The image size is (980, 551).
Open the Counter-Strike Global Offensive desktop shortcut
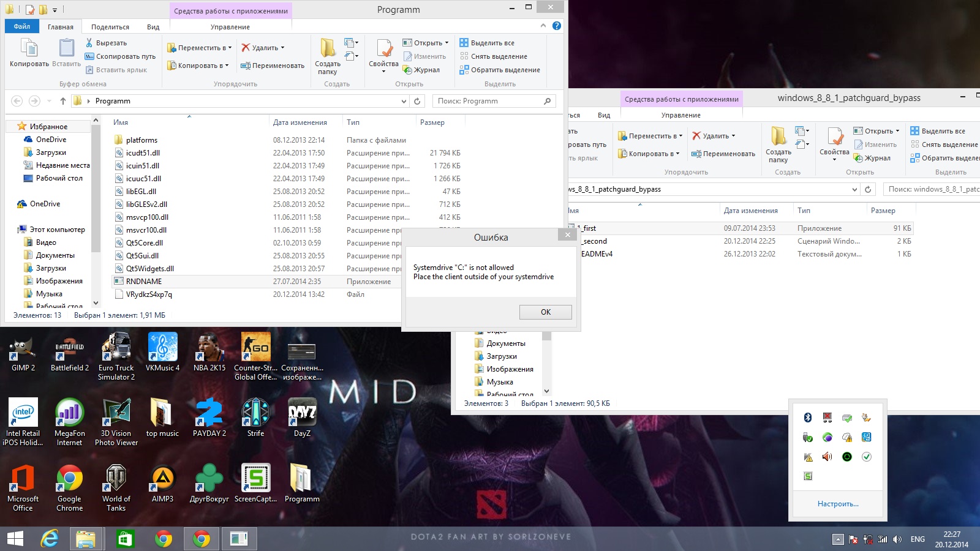click(255, 357)
